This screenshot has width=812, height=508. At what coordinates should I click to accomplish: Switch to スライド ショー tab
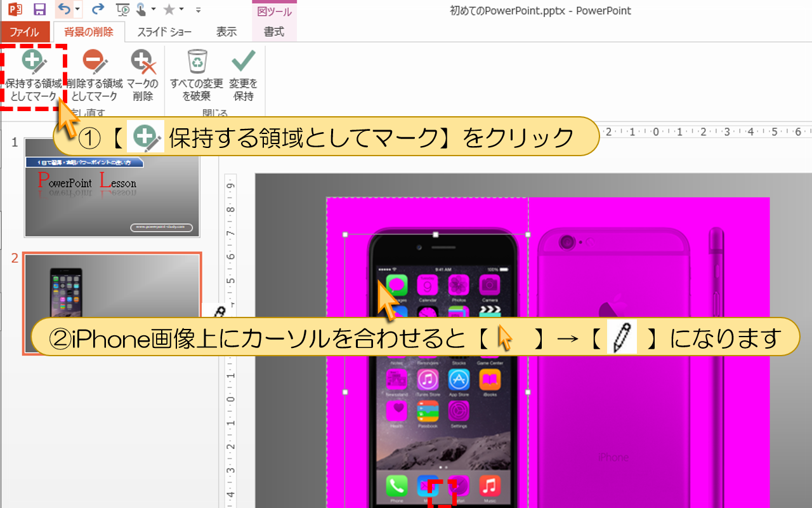[x=165, y=32]
